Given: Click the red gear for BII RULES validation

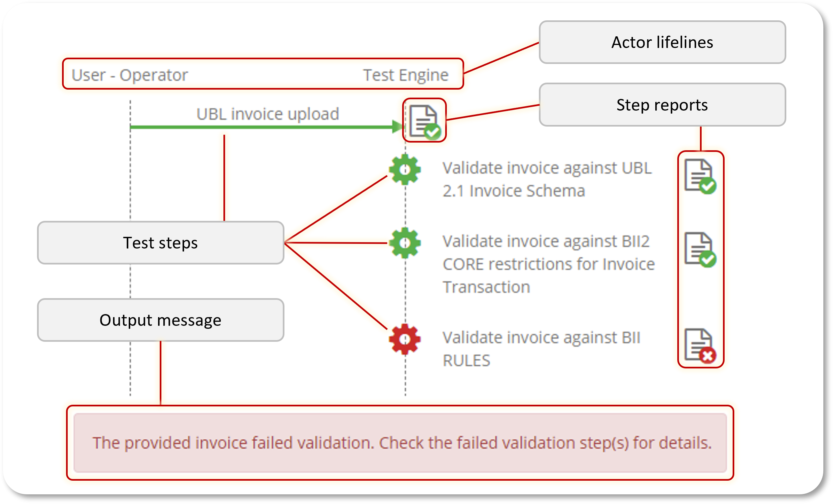Looking at the screenshot, I should click(405, 339).
